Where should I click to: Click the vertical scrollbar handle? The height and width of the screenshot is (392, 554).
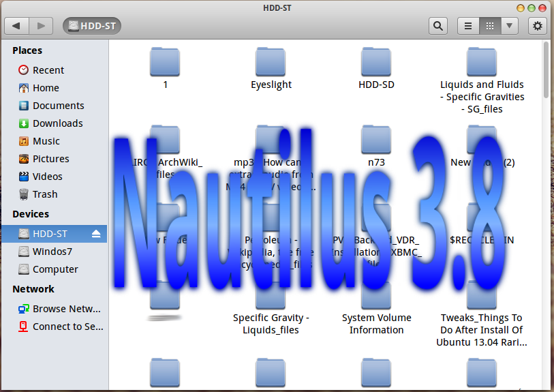tap(547, 70)
